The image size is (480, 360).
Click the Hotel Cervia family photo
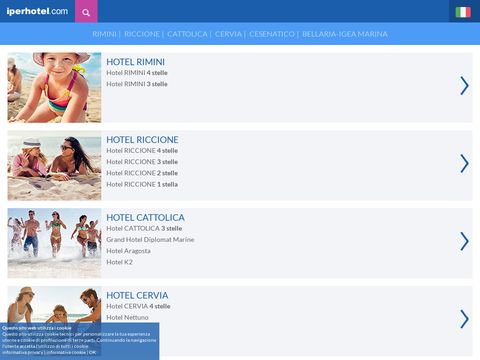tap(54, 304)
